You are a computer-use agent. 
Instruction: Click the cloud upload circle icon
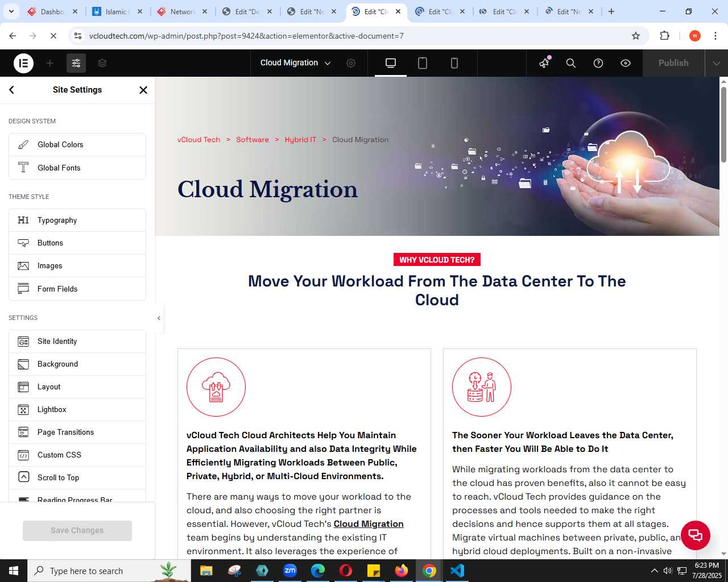point(216,387)
